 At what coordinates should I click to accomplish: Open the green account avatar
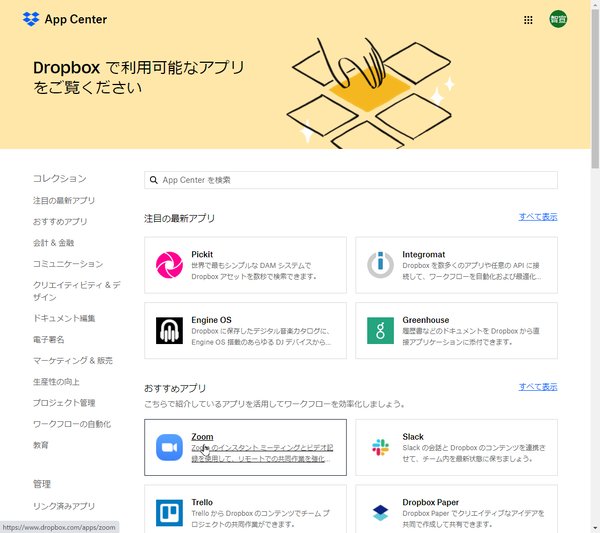558,19
